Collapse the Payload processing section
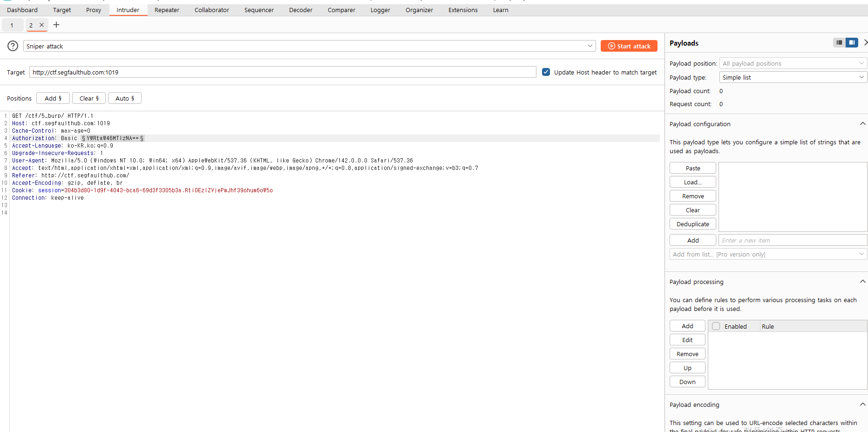The width and height of the screenshot is (868, 432). 862,282
